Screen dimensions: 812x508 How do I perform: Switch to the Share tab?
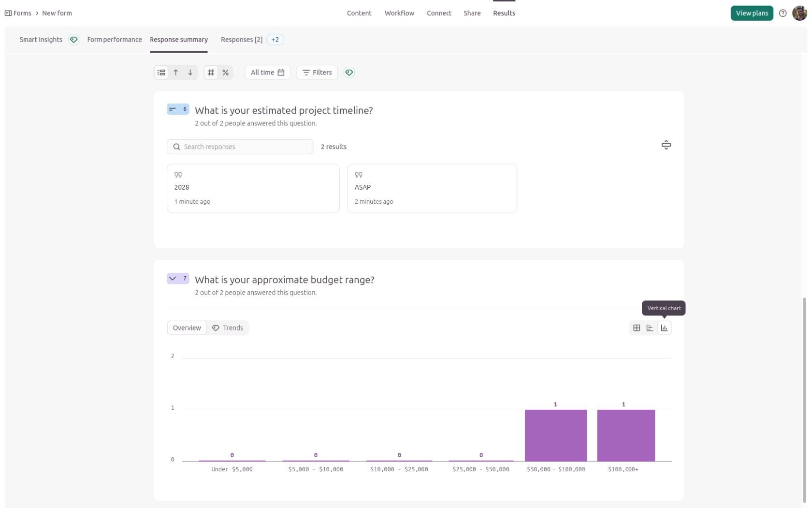[x=472, y=13]
